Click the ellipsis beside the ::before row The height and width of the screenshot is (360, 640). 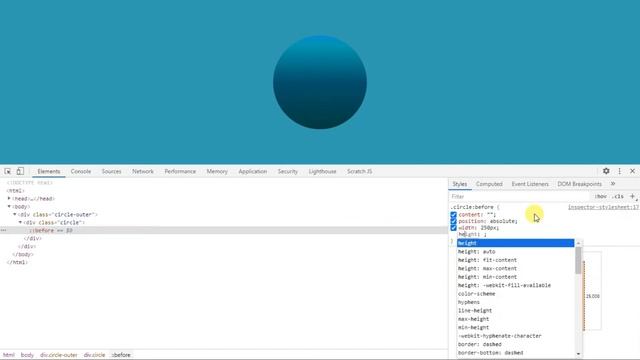click(3, 231)
